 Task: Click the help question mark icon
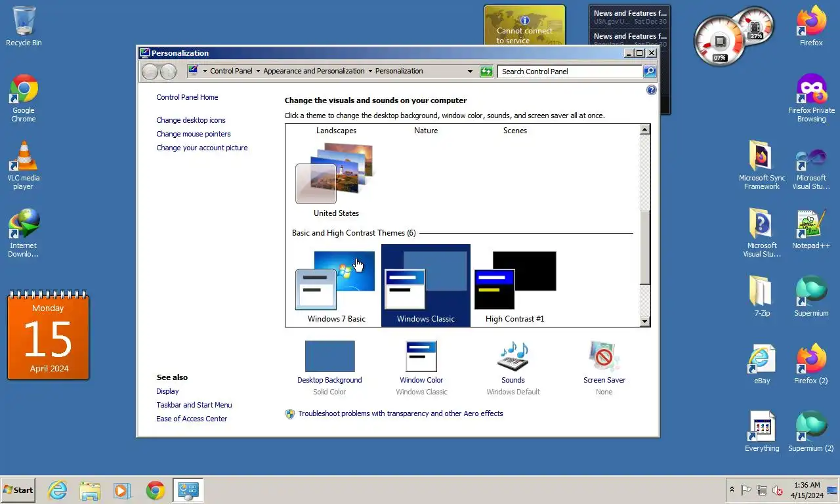pyautogui.click(x=651, y=90)
